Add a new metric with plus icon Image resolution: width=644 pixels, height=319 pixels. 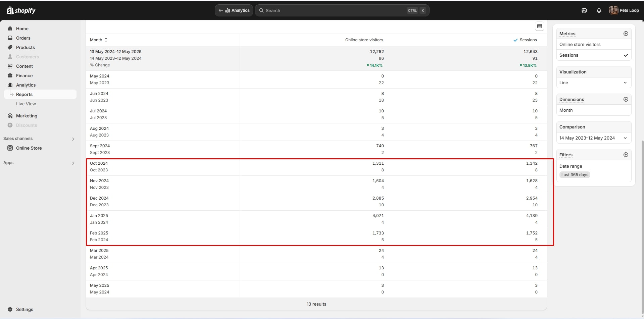click(x=626, y=34)
